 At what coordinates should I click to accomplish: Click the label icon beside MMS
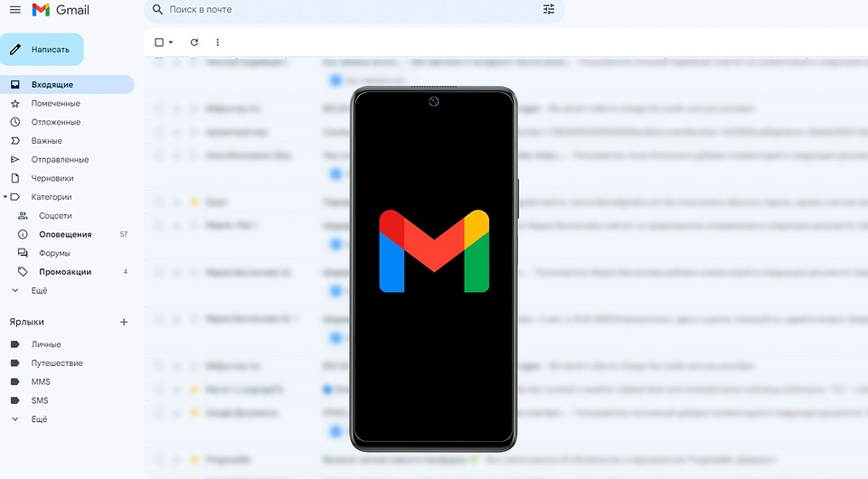(x=15, y=382)
